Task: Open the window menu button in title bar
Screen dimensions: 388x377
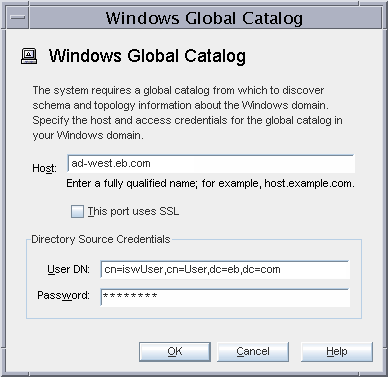Action: pyautogui.click(x=17, y=17)
